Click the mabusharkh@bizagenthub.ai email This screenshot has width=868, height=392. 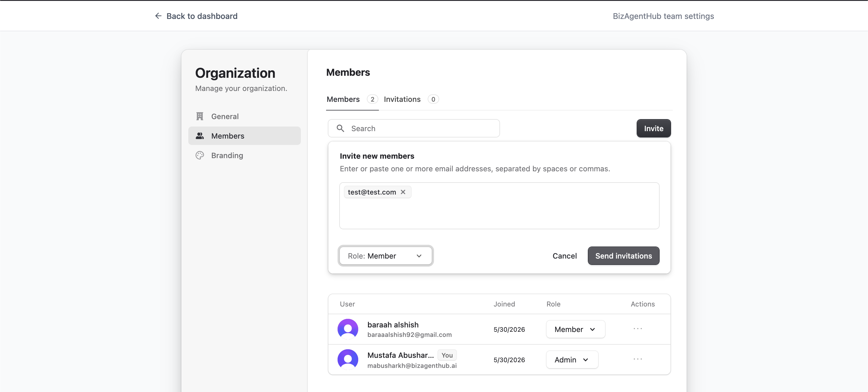point(412,365)
